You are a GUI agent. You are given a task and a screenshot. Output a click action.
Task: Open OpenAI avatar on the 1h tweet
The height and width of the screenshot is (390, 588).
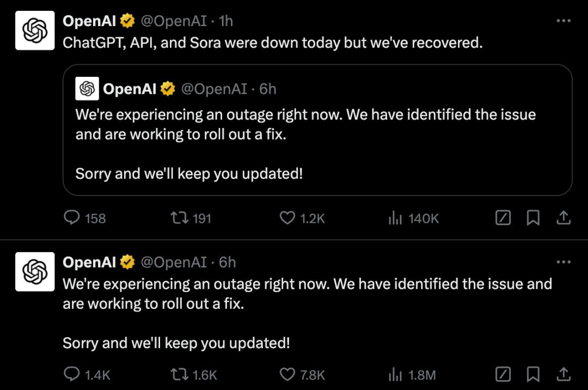coord(35,31)
